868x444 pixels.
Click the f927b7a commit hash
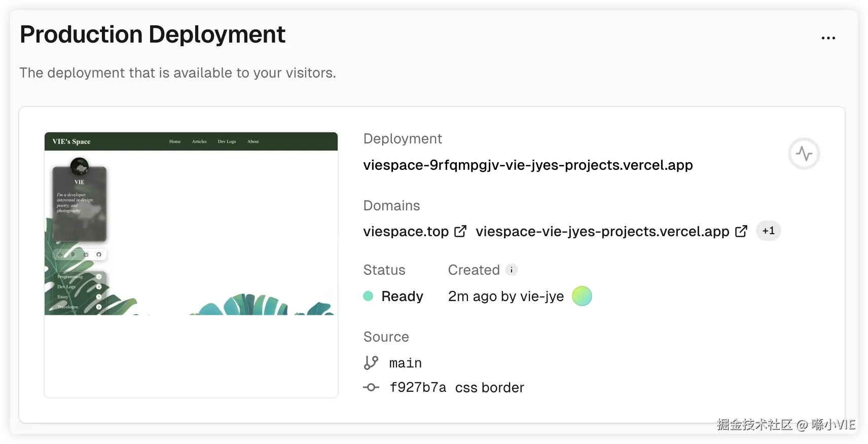click(418, 388)
